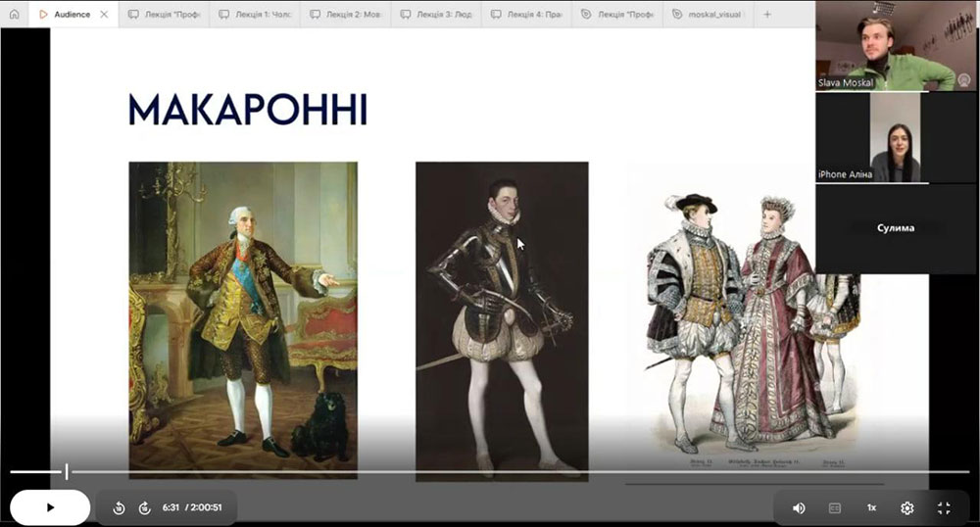The image size is (980, 527).
Task: Enter fullscreen mode
Action: (944, 507)
